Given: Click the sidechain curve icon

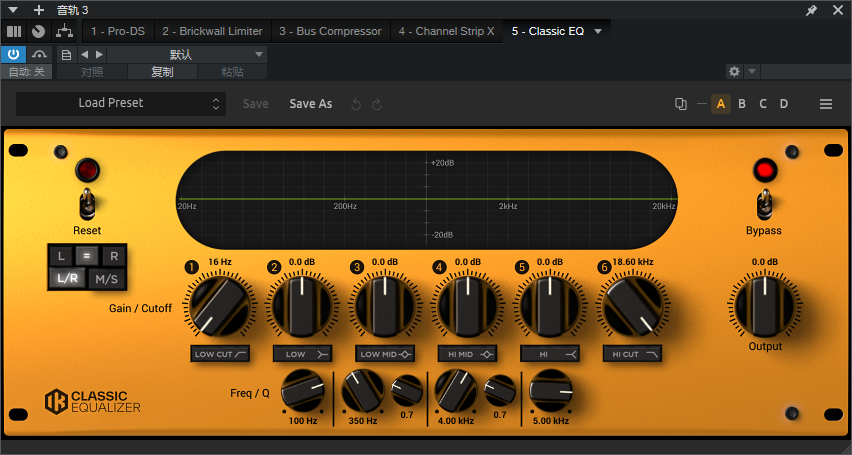Looking at the screenshot, I should click(39, 54).
